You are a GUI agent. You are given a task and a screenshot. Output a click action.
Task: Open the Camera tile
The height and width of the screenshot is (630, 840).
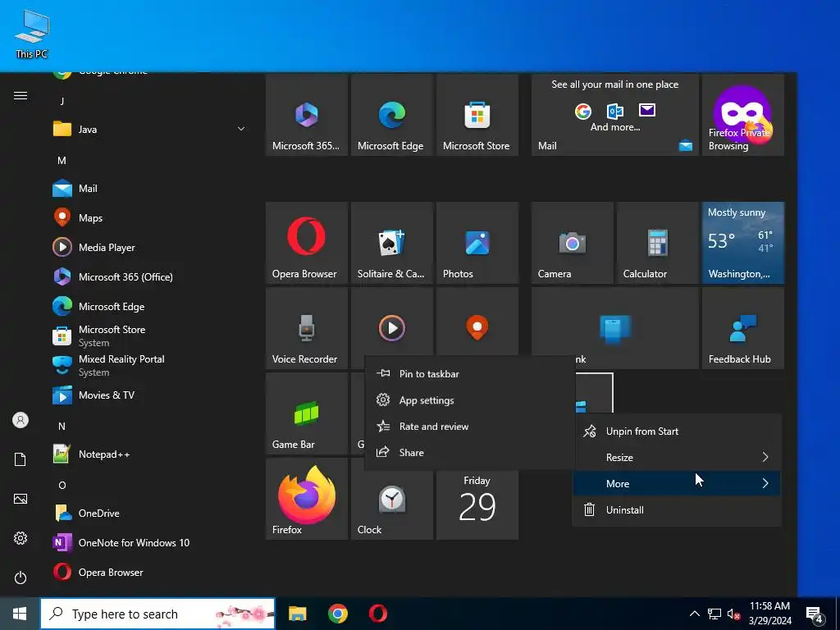pyautogui.click(x=572, y=243)
